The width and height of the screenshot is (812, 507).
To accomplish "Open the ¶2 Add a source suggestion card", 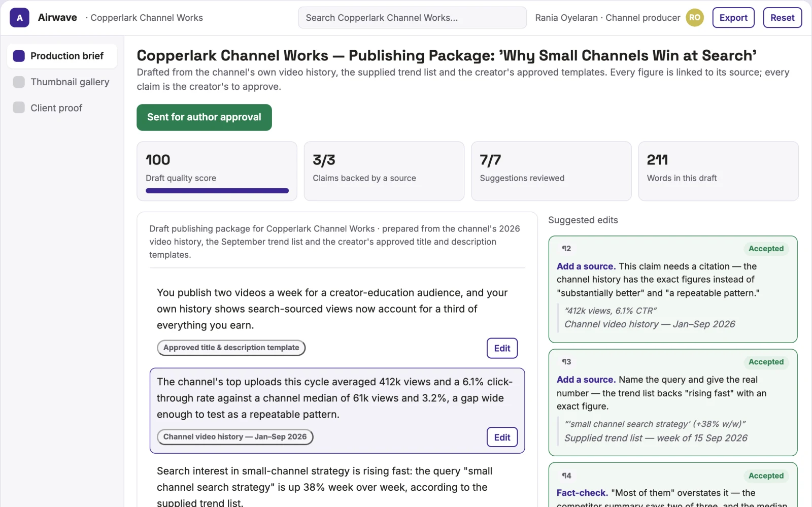I will [x=673, y=289].
